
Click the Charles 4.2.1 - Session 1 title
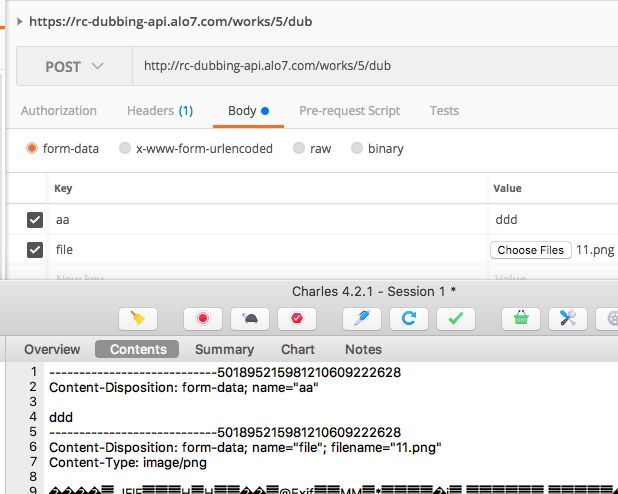pyautogui.click(x=374, y=292)
